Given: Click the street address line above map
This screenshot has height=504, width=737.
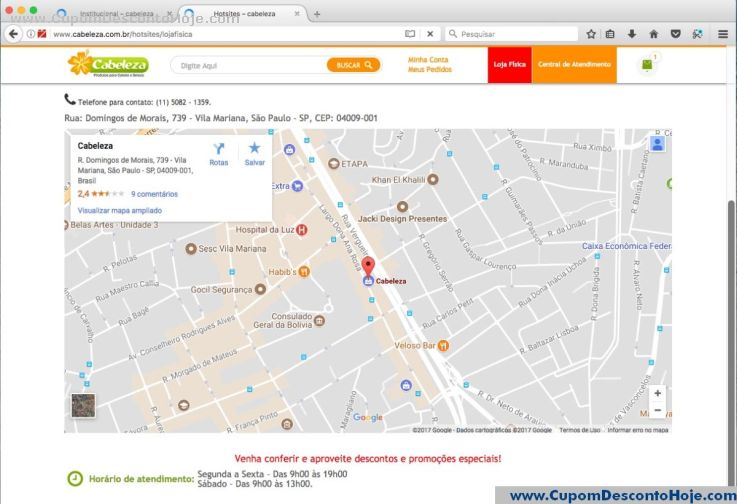Looking at the screenshot, I should pos(221,118).
